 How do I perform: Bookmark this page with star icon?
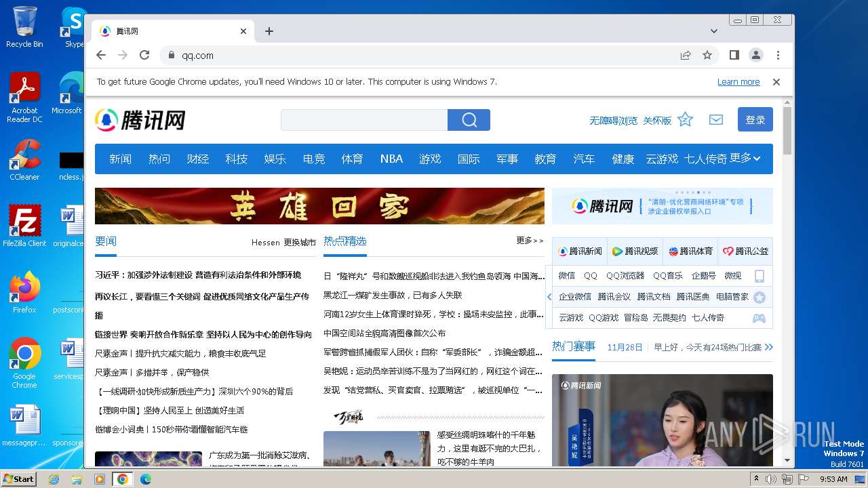(707, 55)
